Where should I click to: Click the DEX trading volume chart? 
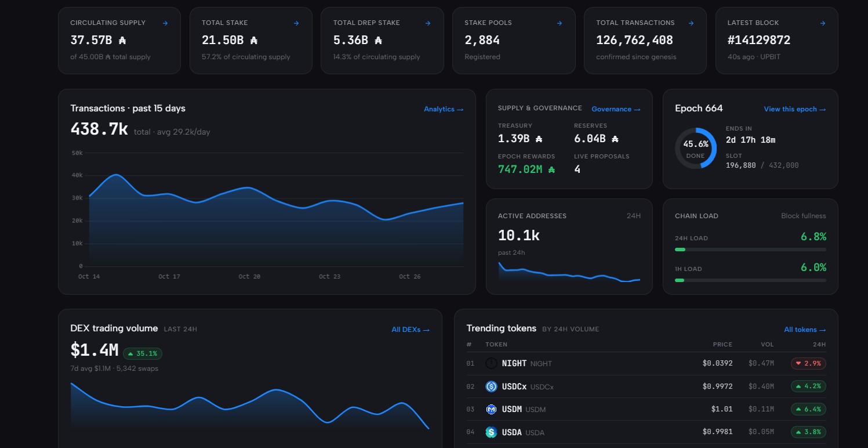[250, 406]
